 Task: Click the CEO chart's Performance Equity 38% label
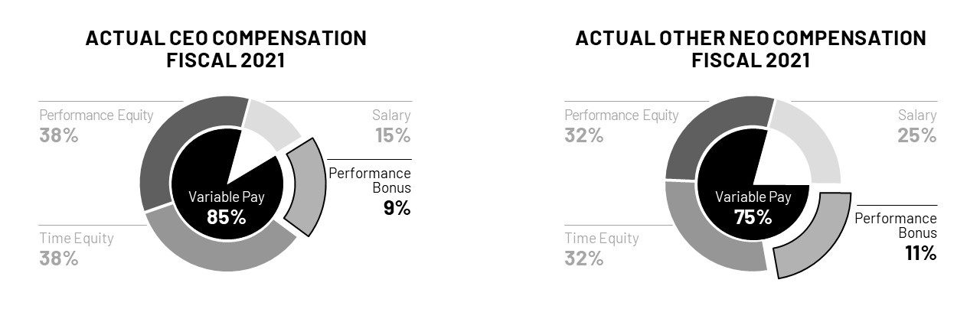(96, 126)
